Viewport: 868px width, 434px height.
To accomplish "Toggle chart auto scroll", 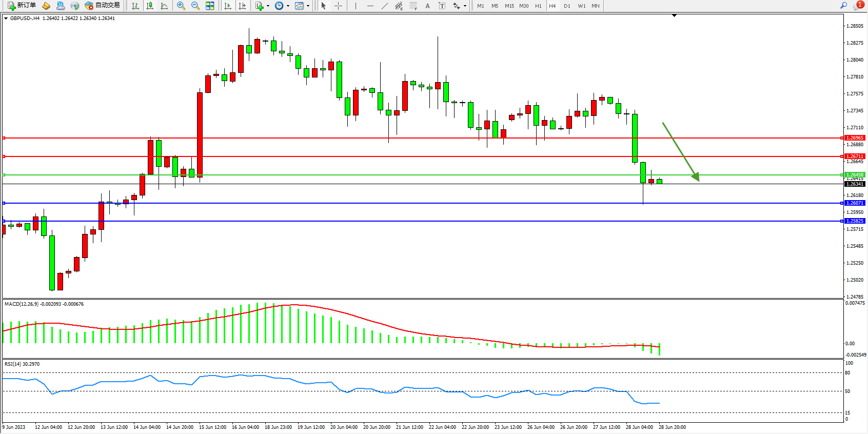I will 228,6.
